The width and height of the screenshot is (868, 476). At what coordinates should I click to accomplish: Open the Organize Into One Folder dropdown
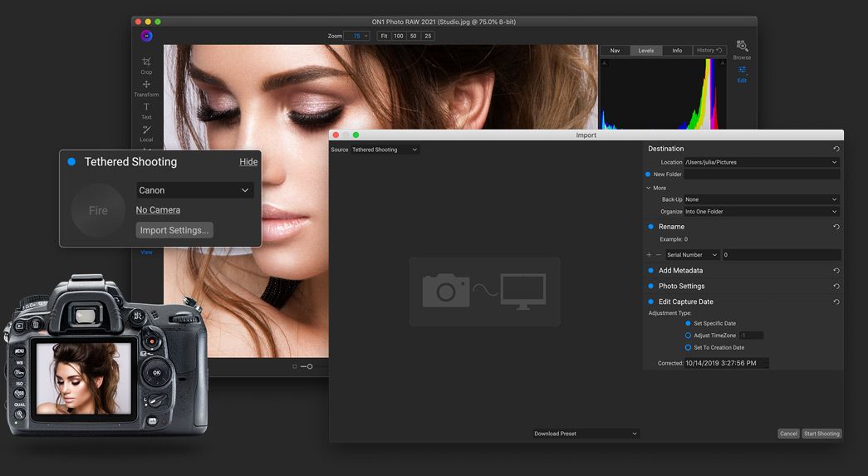(762, 212)
